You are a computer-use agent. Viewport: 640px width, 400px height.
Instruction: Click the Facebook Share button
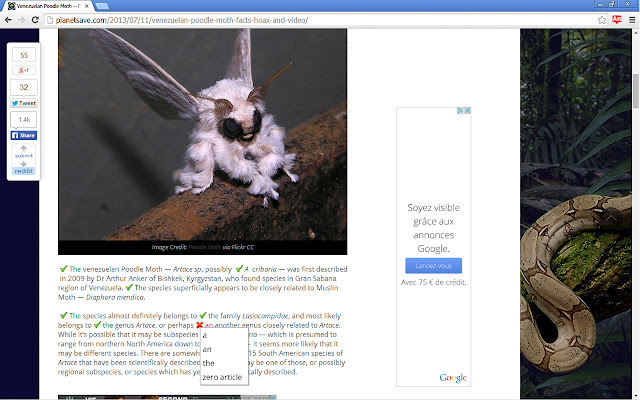pos(24,136)
